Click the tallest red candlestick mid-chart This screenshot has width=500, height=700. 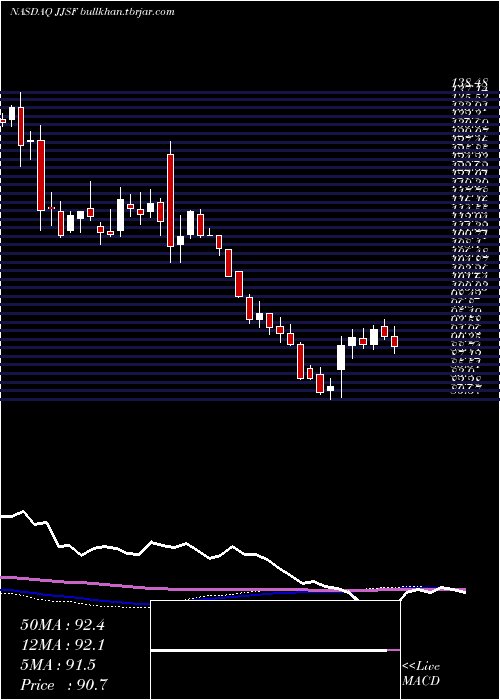pos(170,200)
